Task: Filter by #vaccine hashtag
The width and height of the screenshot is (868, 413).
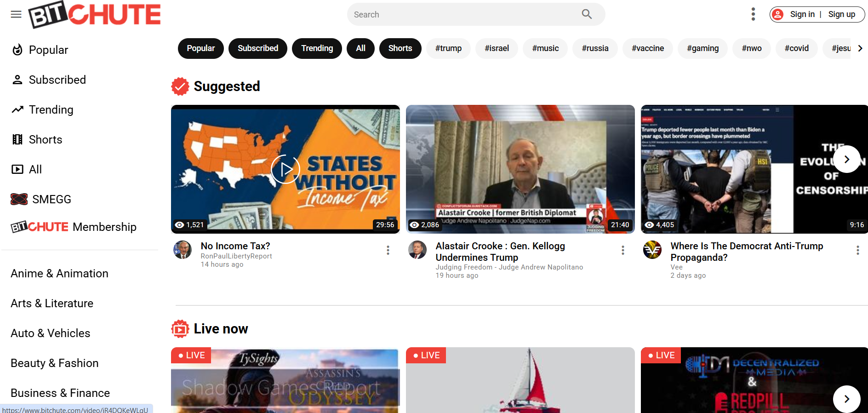Action: [x=648, y=48]
